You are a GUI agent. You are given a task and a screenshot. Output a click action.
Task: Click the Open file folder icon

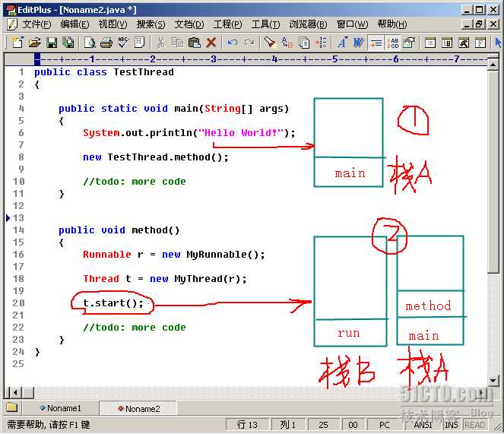pyautogui.click(x=35, y=43)
